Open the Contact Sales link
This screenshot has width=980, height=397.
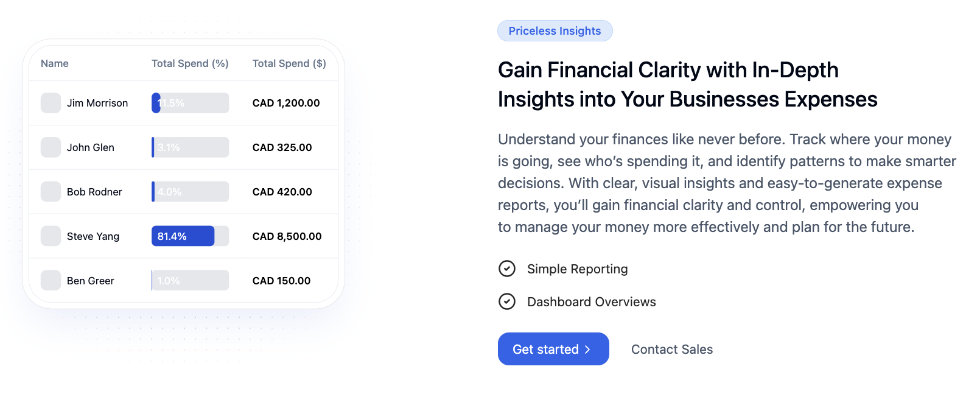click(x=672, y=350)
